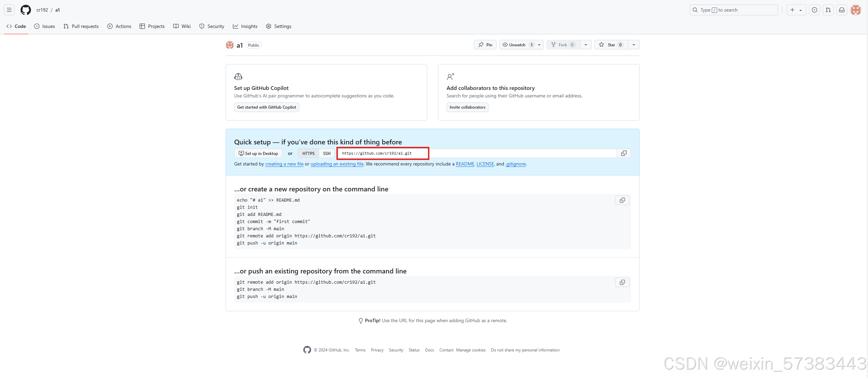Viewport: 868px width, 378px height.
Task: Copy the new repository command block
Action: tap(622, 200)
